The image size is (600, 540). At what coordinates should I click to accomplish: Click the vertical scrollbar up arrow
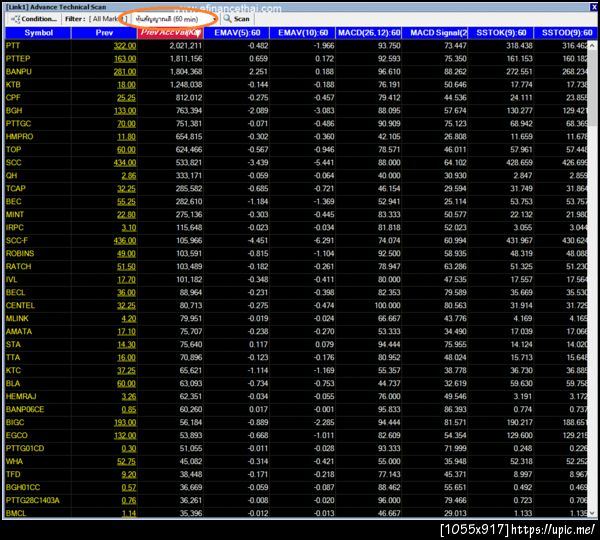tap(592, 44)
